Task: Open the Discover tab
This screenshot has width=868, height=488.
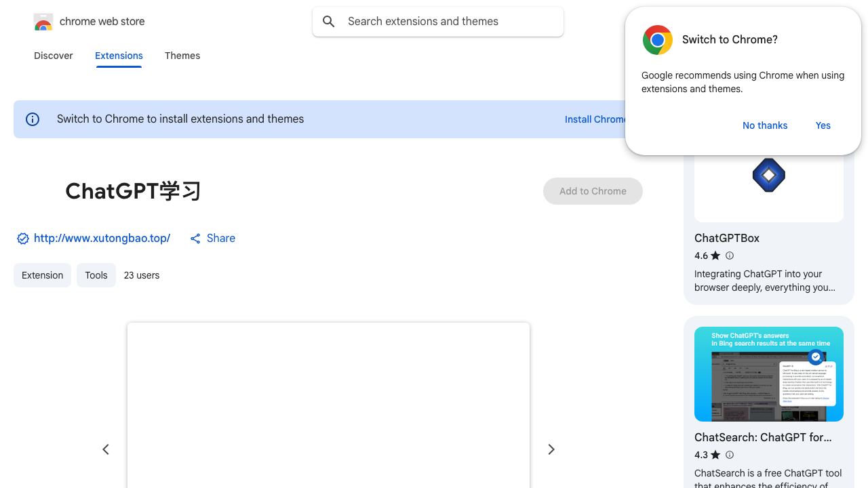Action: click(x=54, y=56)
